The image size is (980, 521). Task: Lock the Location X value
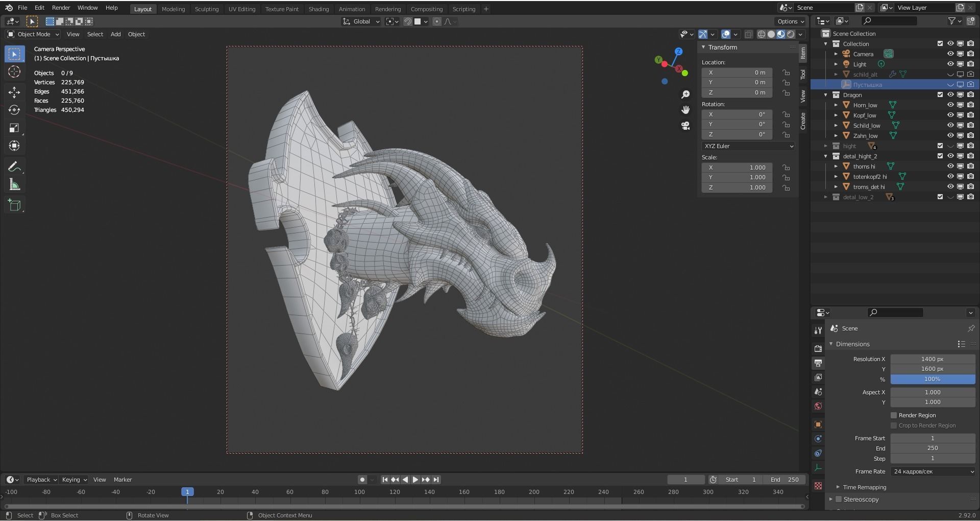(x=786, y=73)
